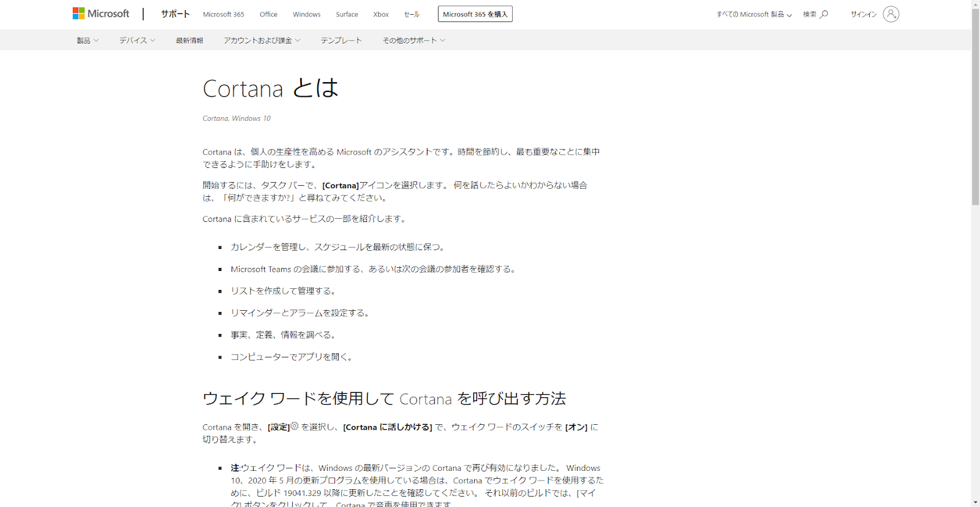Click the サインイン text link
Screen dimensions: 980x507
point(864,14)
